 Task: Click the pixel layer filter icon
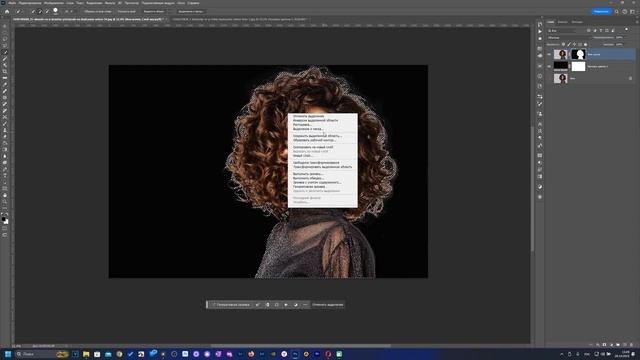coord(589,31)
